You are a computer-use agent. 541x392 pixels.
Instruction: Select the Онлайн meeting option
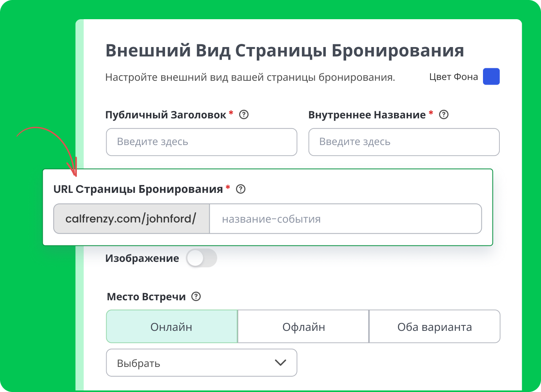172,327
